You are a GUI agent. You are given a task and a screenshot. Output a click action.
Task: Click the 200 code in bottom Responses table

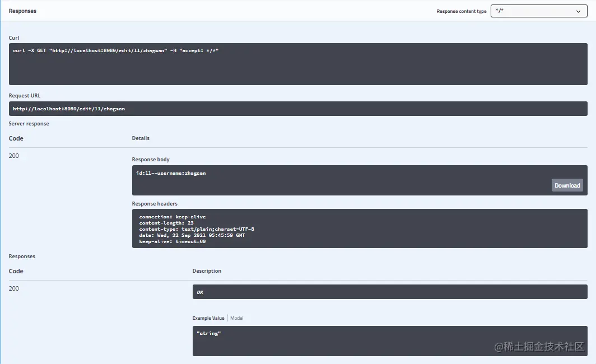13,288
